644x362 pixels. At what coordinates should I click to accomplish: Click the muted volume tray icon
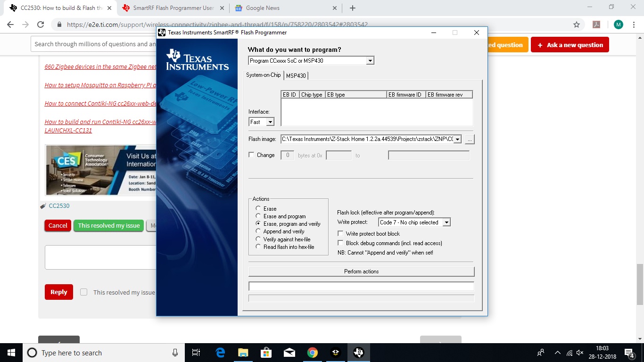click(x=580, y=353)
